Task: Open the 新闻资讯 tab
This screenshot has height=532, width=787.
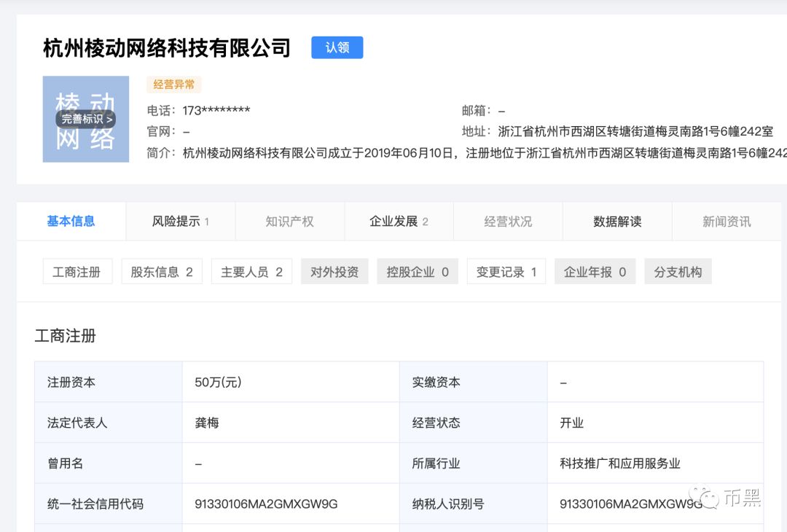Action: 727,222
